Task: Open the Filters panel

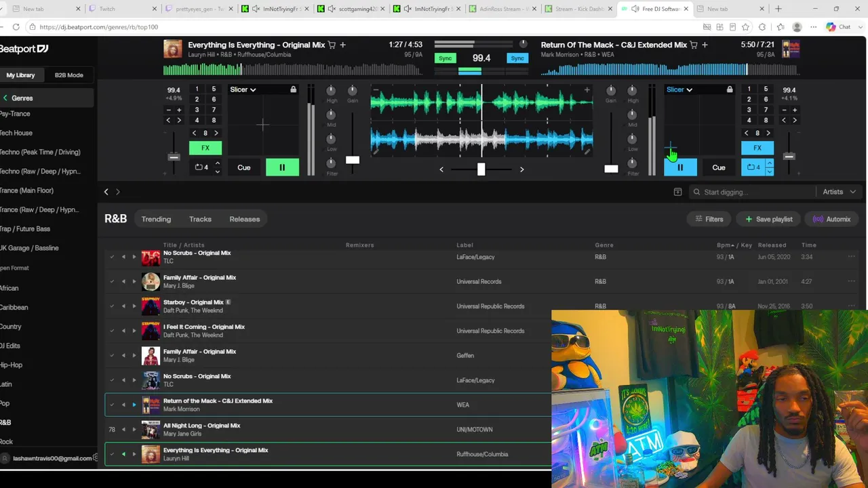Action: [x=709, y=219]
